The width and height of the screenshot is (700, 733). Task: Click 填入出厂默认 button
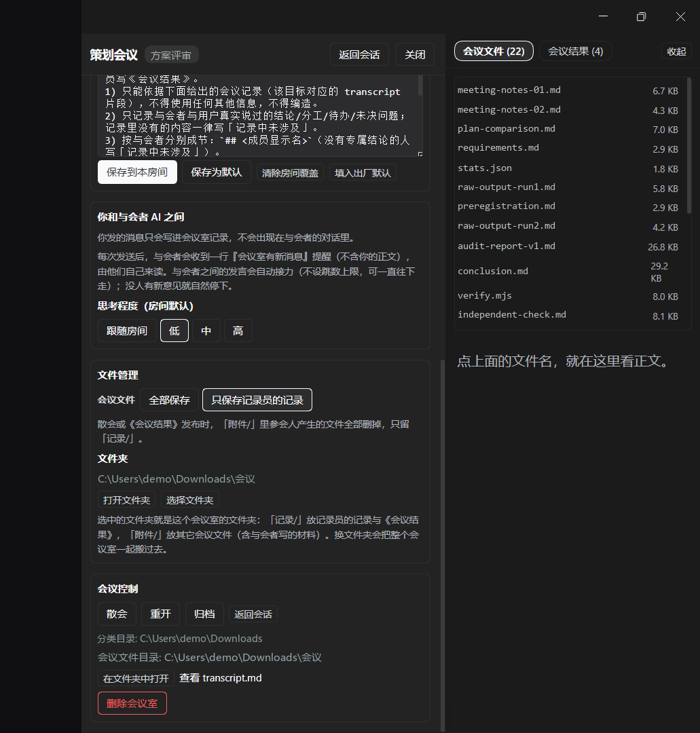click(363, 173)
